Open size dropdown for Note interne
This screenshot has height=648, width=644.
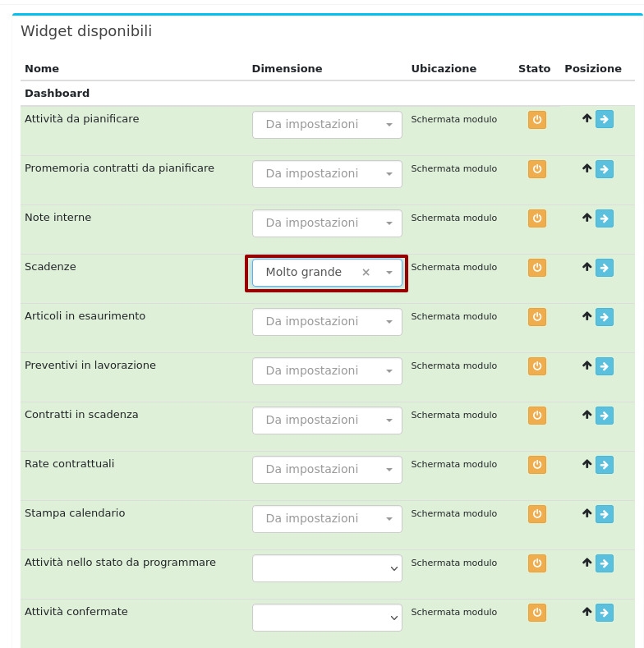pyautogui.click(x=327, y=223)
